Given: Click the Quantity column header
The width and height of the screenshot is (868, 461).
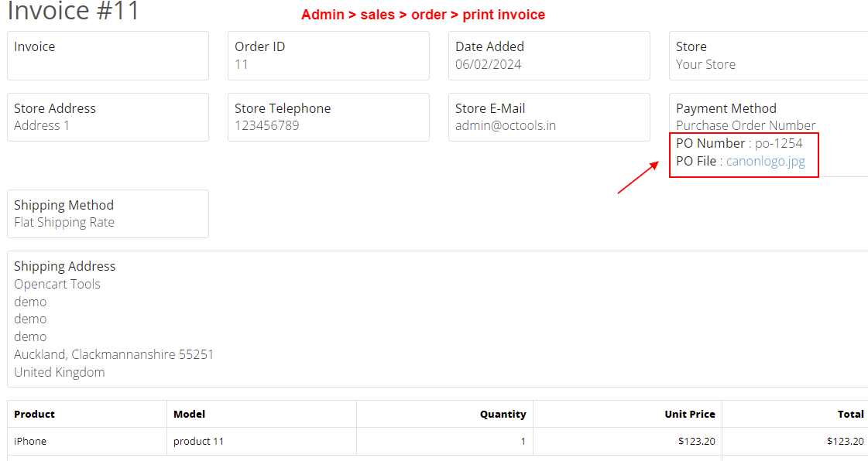Looking at the screenshot, I should tap(503, 414).
